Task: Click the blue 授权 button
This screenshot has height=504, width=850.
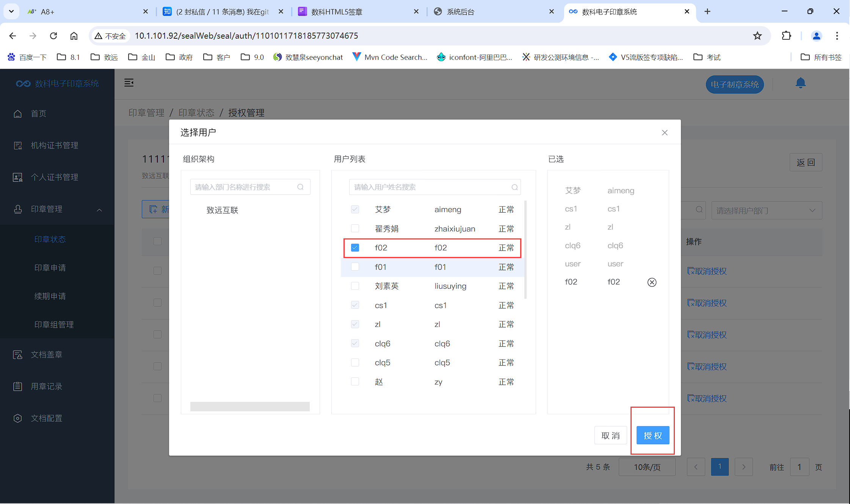Action: (x=652, y=435)
